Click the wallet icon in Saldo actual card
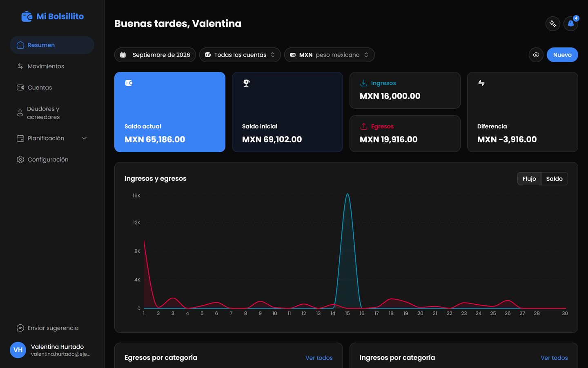This screenshot has width=588, height=368. pyautogui.click(x=129, y=83)
